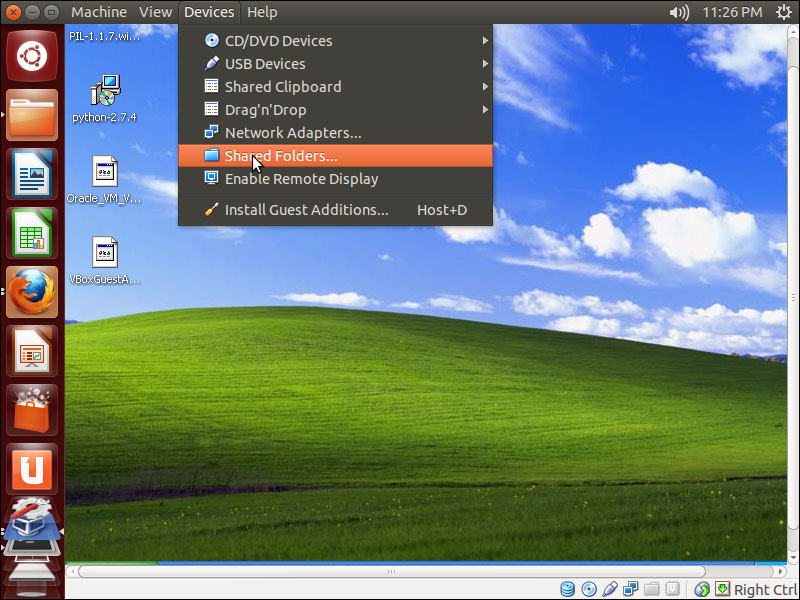The image size is (800, 600).
Task: Click the shared folders status bar icon
Action: point(652,589)
